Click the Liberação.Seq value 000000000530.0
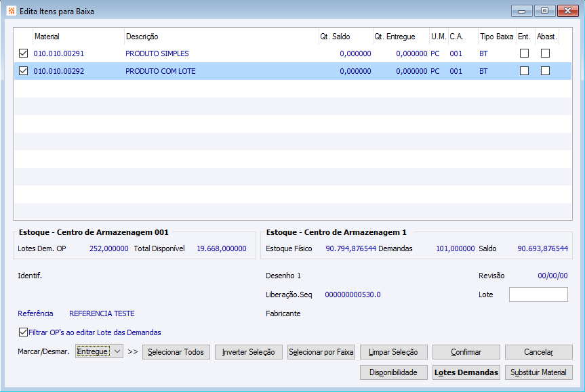 coord(352,295)
